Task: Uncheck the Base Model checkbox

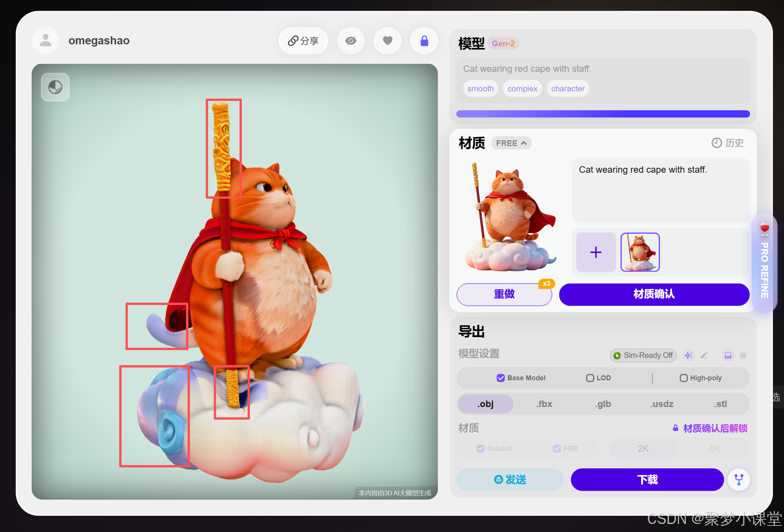Action: [501, 378]
